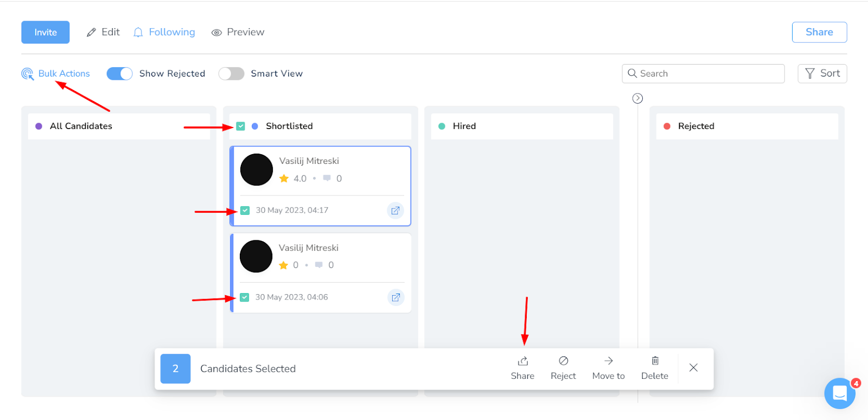Open second candidate card's external link icon
The width and height of the screenshot is (868, 420).
coord(395,297)
